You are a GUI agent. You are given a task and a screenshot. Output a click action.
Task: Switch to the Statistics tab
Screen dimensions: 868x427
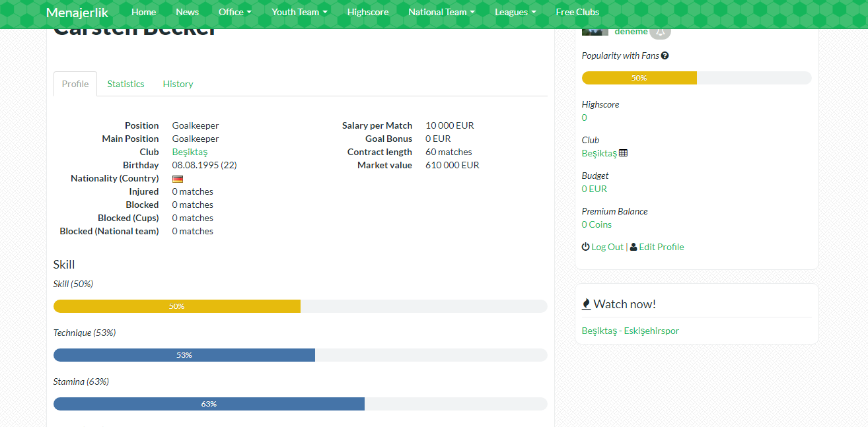pos(126,84)
